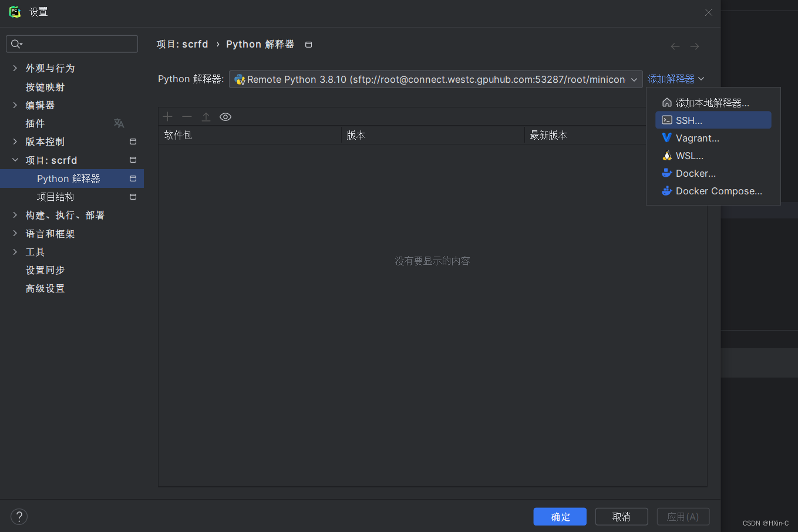Select 添加本地解释器... menu item
The height and width of the screenshot is (532, 798).
pos(713,103)
